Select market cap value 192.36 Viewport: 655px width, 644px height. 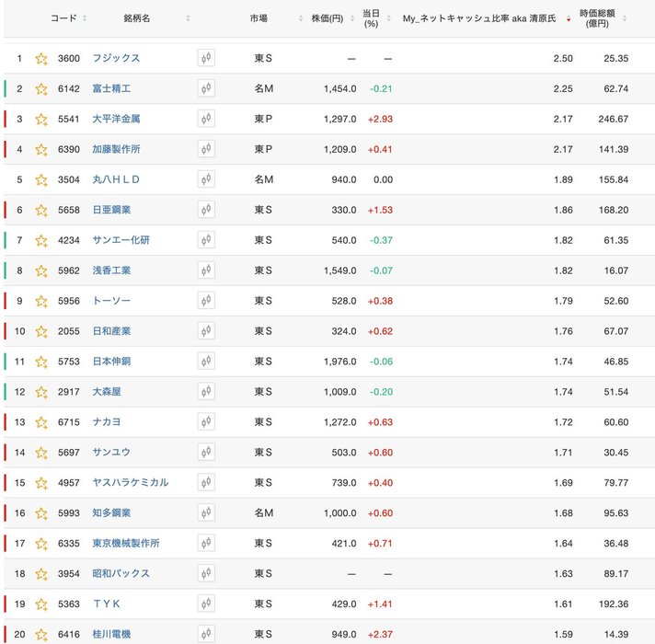click(x=614, y=604)
